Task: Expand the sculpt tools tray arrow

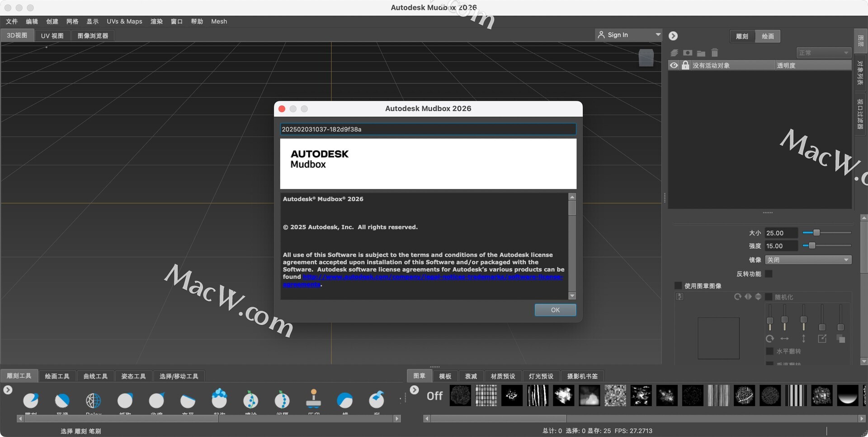Action: [x=8, y=390]
